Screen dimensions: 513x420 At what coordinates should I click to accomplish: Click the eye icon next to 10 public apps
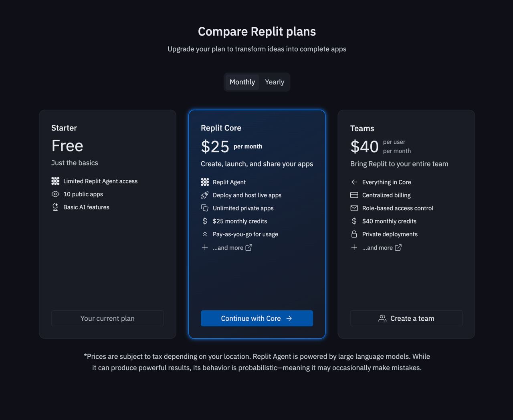pyautogui.click(x=55, y=194)
